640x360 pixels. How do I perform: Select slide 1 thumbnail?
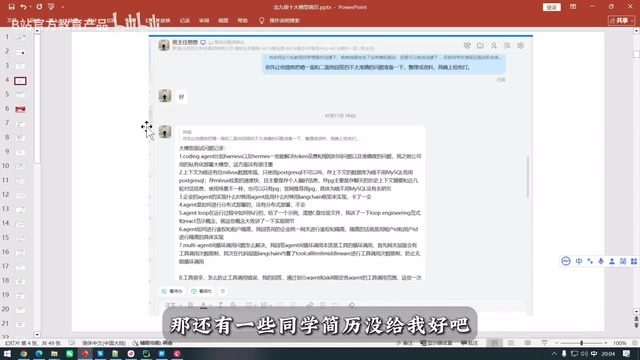coord(20,37)
